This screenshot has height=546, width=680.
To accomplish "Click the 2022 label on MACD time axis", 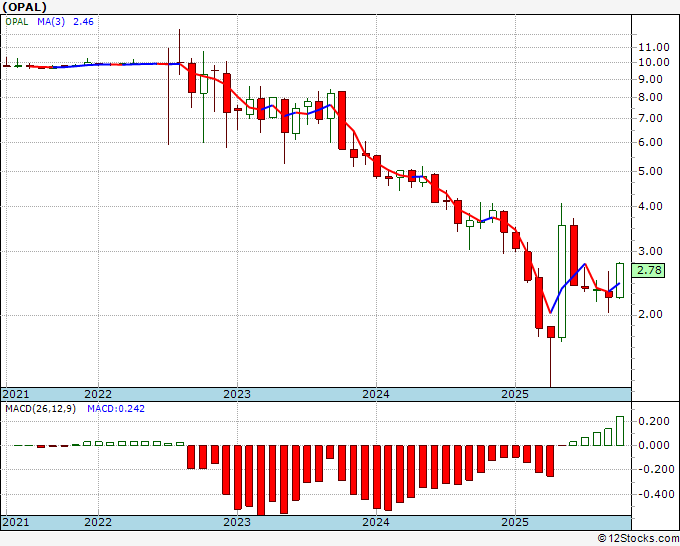I will (98, 522).
